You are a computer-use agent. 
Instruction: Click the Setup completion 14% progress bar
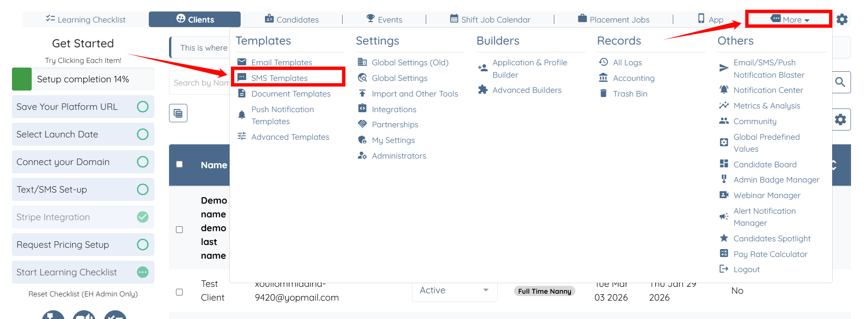coord(83,79)
